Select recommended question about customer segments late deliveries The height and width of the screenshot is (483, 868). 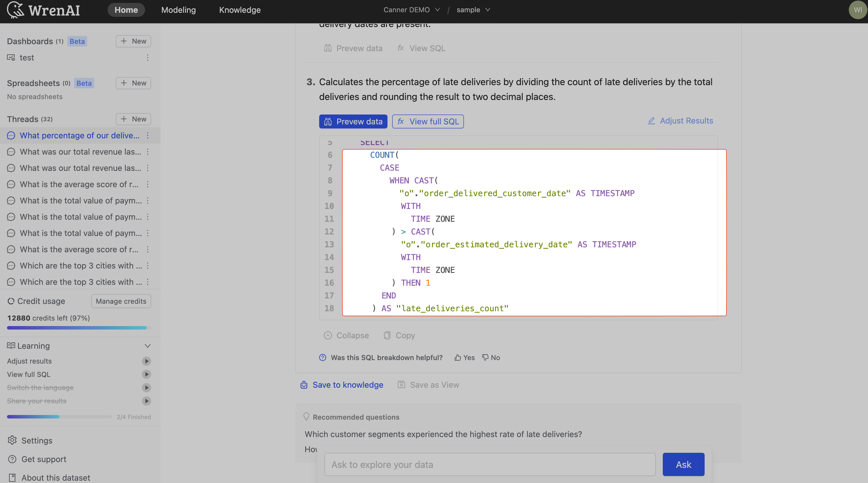(x=443, y=434)
